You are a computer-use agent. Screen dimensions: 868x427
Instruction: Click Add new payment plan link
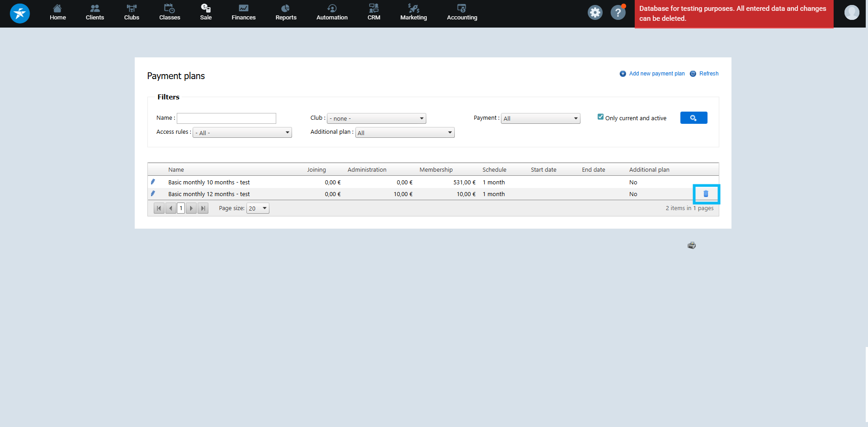point(656,74)
